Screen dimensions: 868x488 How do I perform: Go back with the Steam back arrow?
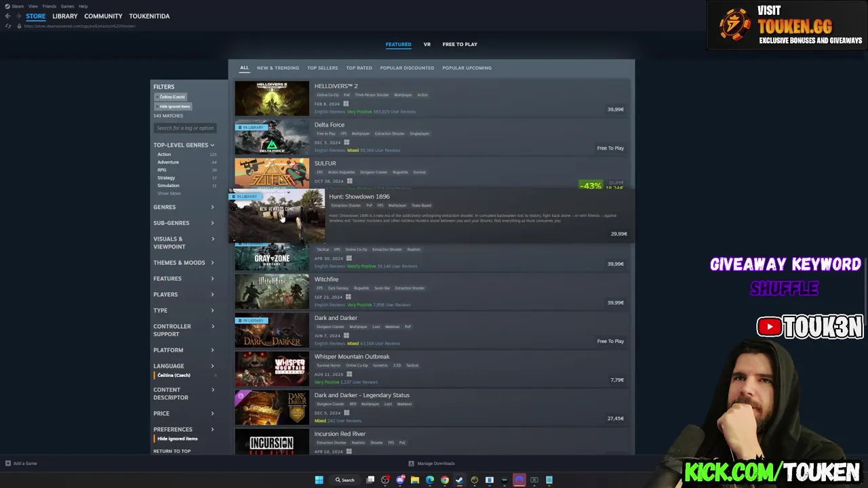click(7, 16)
